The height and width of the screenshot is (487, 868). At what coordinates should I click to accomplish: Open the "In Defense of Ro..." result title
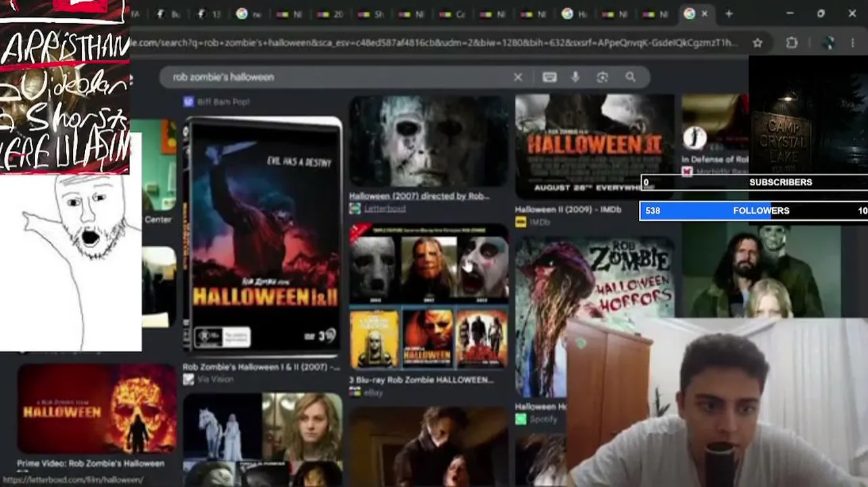715,160
